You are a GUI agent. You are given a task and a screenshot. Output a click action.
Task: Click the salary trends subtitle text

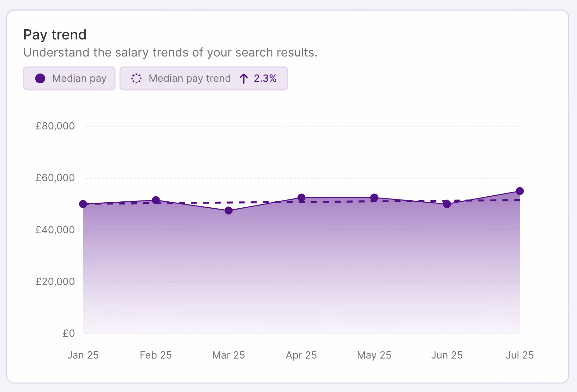(x=171, y=52)
